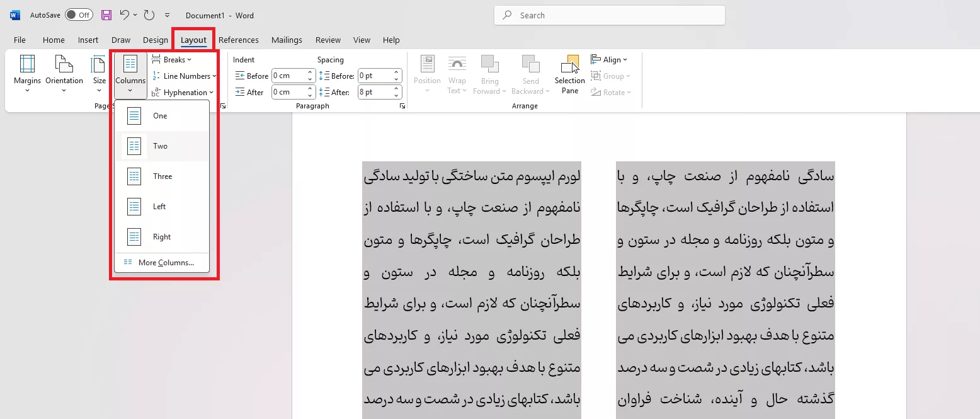
Task: Open the Margins menu
Action: (27, 74)
